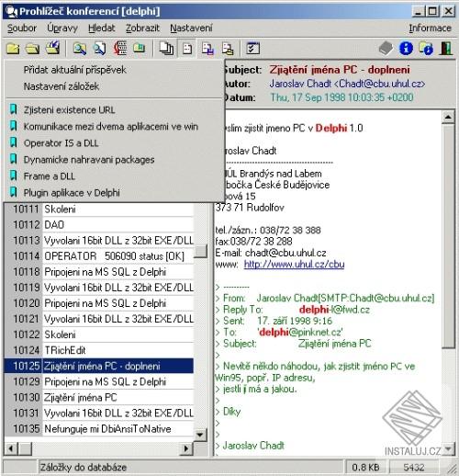The height and width of the screenshot is (476, 459).
Task: Click the document with yellow folder icon
Action: [x=228, y=49]
